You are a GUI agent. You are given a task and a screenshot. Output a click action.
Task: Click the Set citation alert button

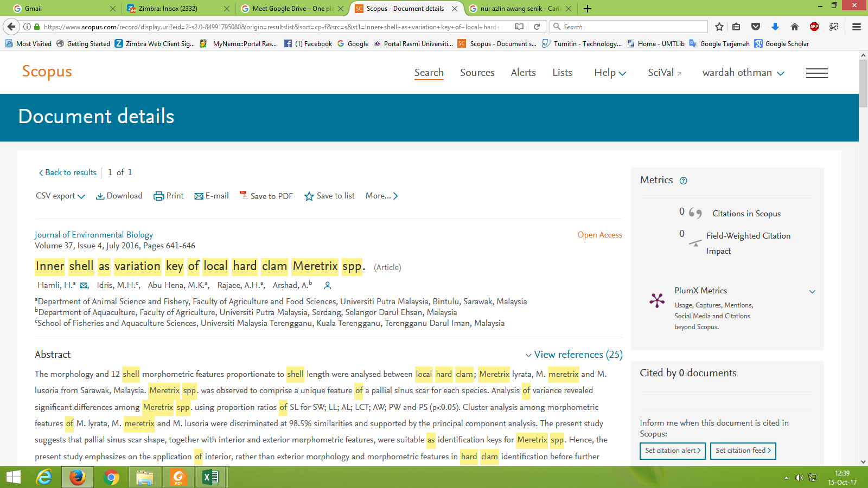pos(672,451)
